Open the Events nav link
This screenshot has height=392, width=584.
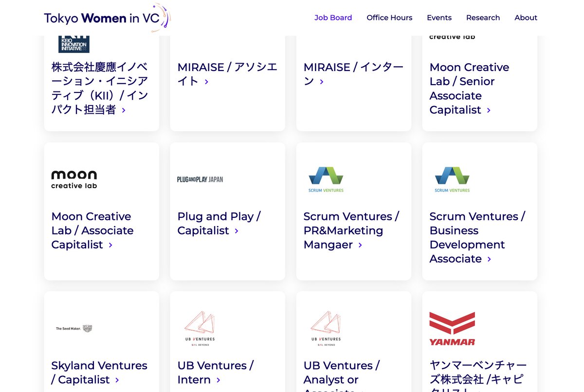[439, 18]
